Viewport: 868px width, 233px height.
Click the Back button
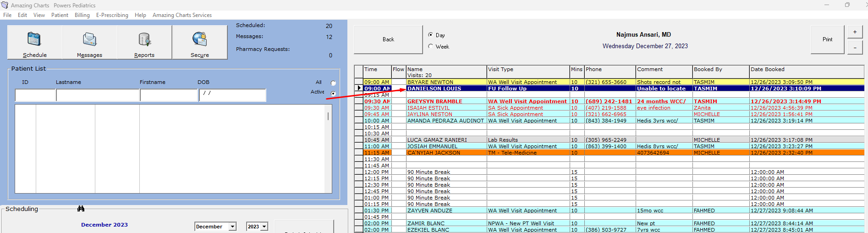click(x=388, y=39)
